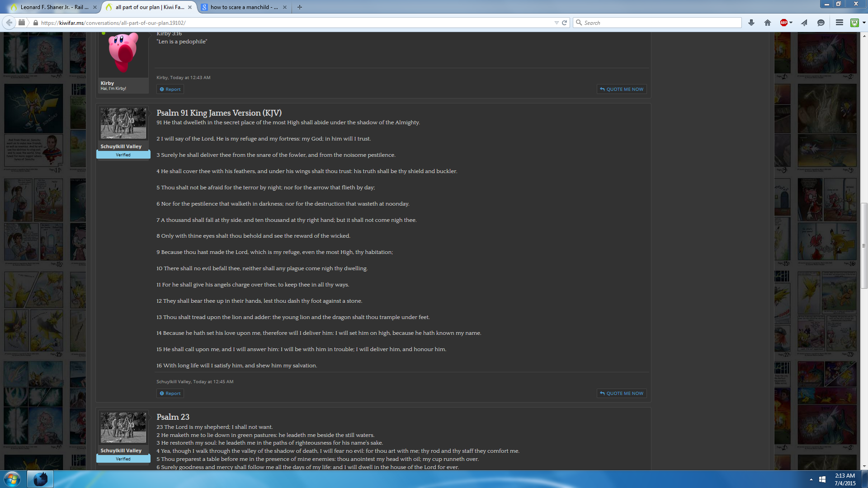Viewport: 868px width, 488px height.
Task: Show hidden system tray icons
Action: coord(811,479)
